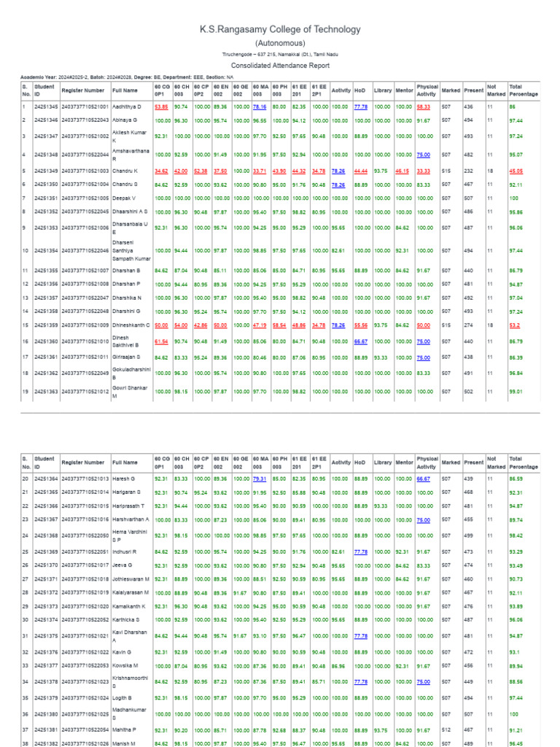560x747 pixels.
Task: Open Chandru S's underlined 78.26 Activity value
Action: [x=338, y=185]
